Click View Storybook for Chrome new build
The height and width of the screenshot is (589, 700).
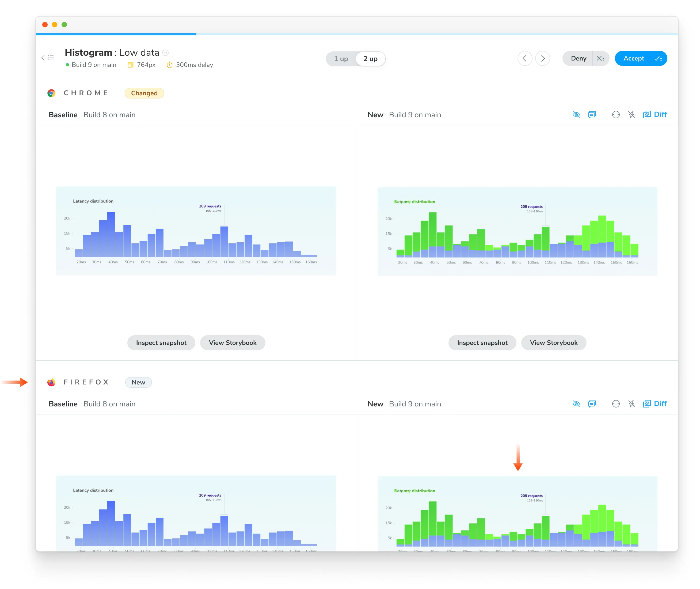pyautogui.click(x=553, y=343)
